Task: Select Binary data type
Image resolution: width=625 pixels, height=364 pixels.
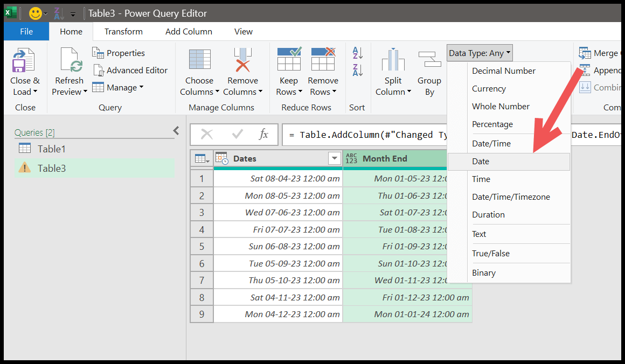Action: click(x=509, y=273)
